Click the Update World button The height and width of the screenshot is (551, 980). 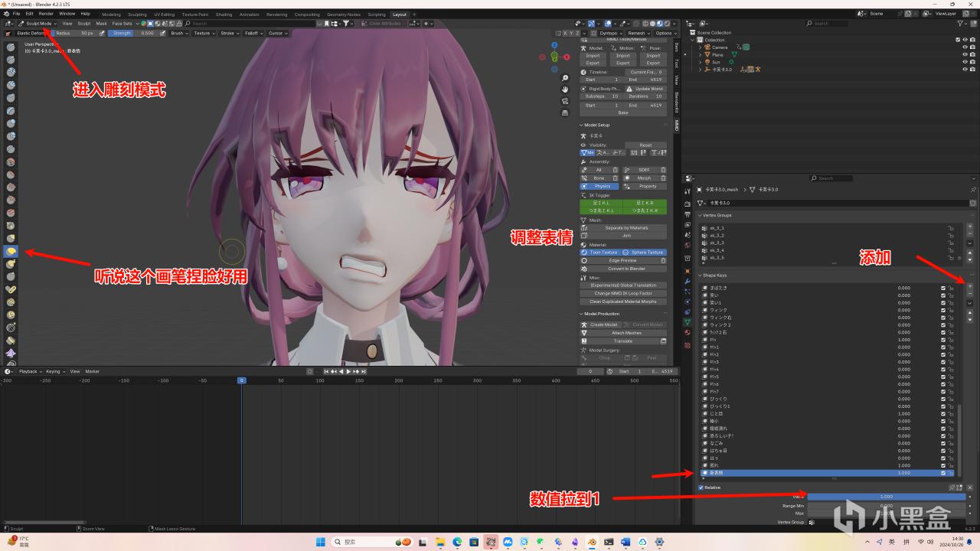(646, 89)
